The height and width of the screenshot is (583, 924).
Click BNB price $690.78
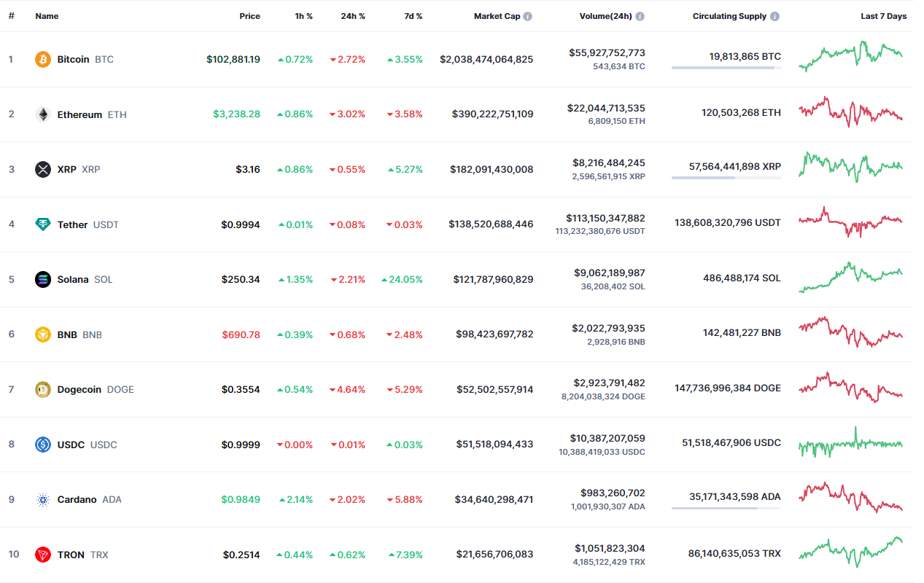[x=241, y=334]
